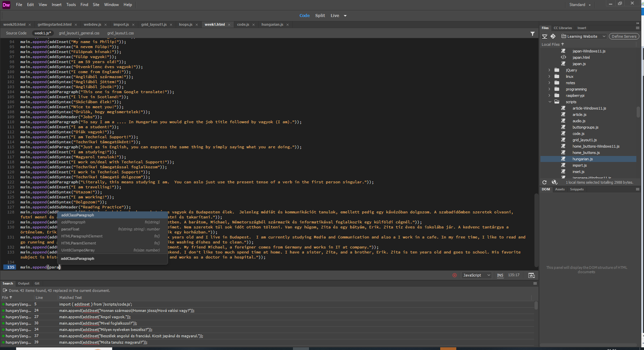Viewport: 644px width, 350px height.
Task: Close the week20.html document tab
Action: [x=30, y=25]
